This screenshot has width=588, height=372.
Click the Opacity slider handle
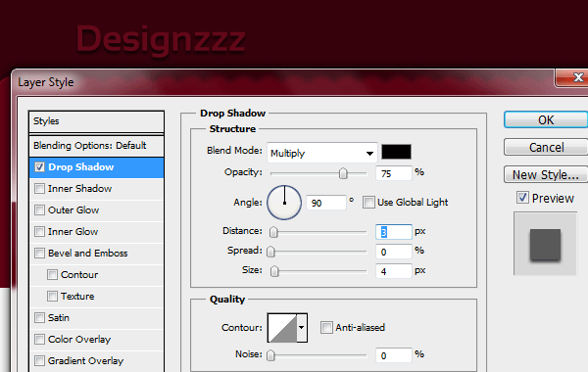(343, 173)
